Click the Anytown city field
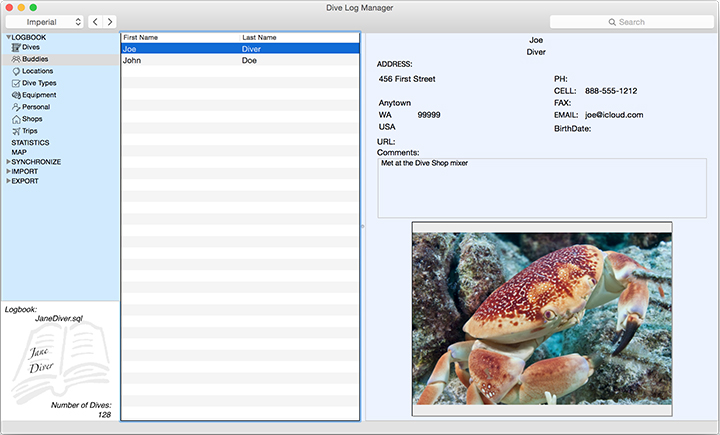720x435 pixels. point(394,103)
